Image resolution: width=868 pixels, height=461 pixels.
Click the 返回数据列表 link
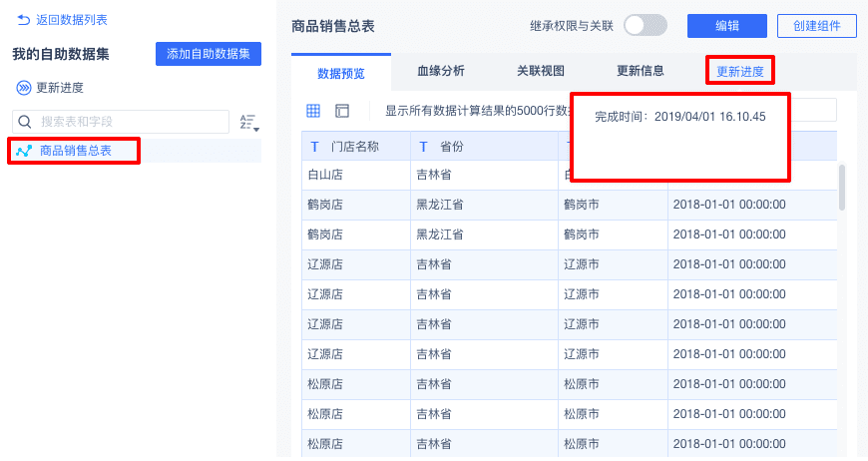point(71,20)
